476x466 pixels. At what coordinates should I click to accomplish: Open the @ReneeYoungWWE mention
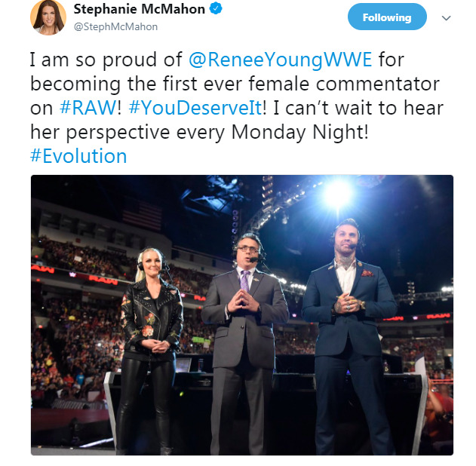280,60
